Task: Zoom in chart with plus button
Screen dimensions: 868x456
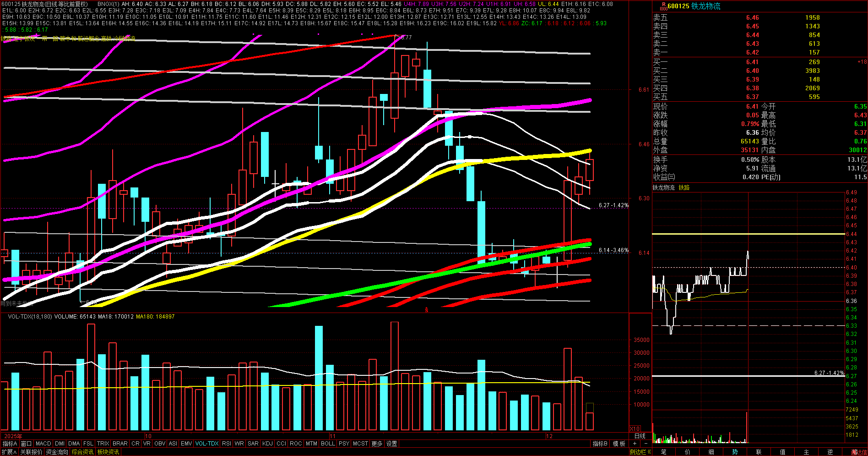Action: click(x=635, y=444)
